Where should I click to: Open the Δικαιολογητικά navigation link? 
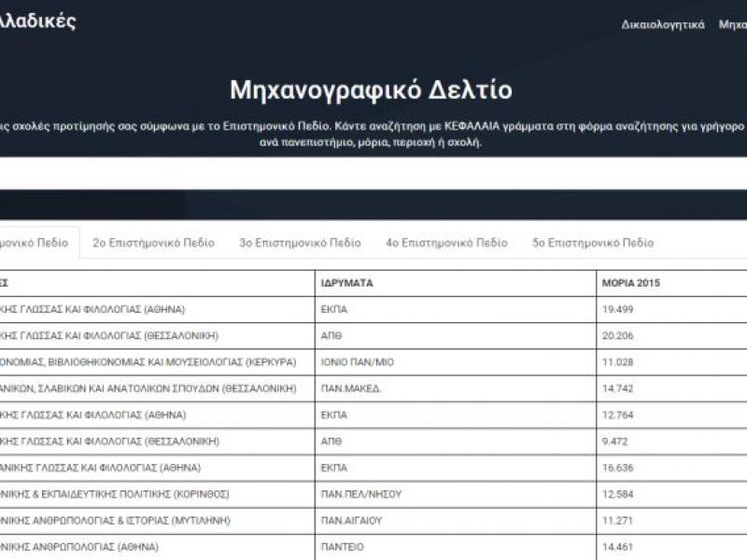pos(663,24)
